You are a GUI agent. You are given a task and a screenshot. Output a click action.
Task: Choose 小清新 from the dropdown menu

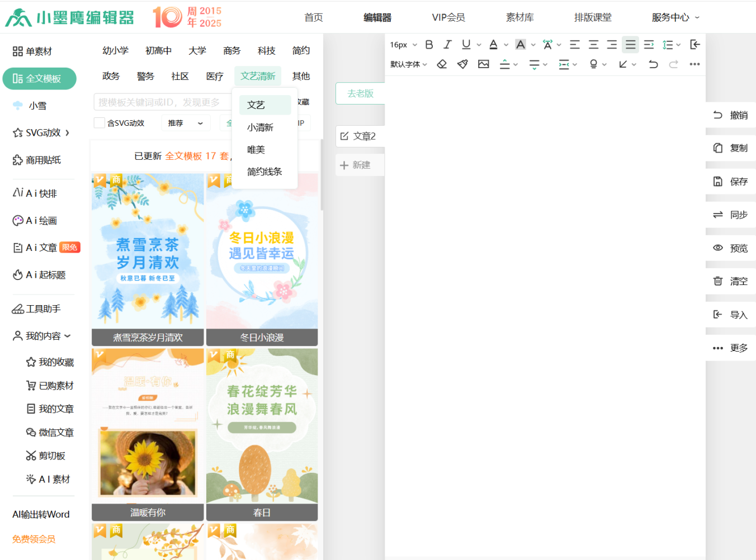point(261,127)
